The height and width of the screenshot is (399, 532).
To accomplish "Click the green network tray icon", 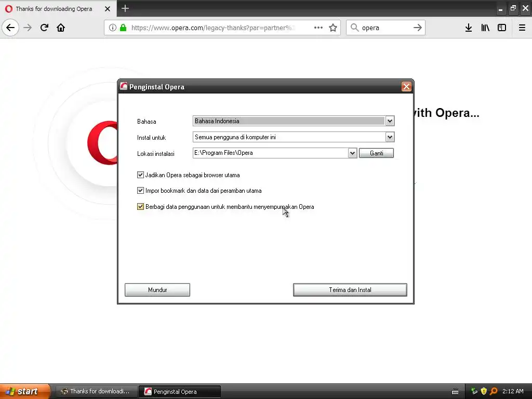I will point(474,391).
